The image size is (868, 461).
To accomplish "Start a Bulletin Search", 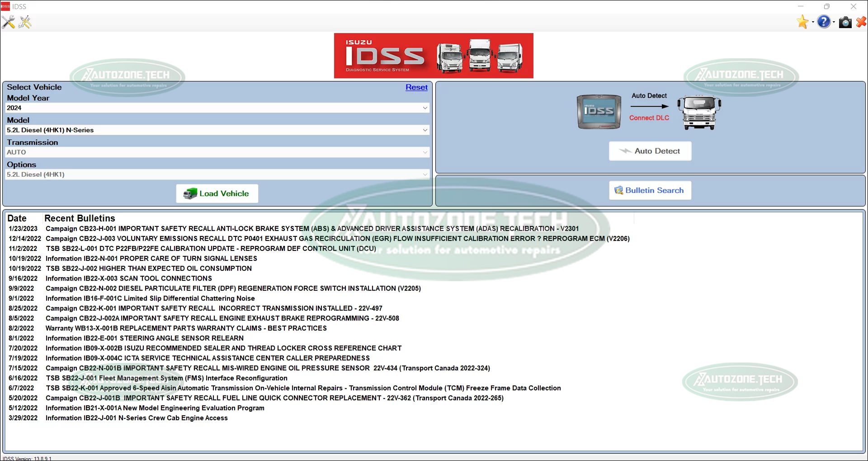I will coord(650,190).
